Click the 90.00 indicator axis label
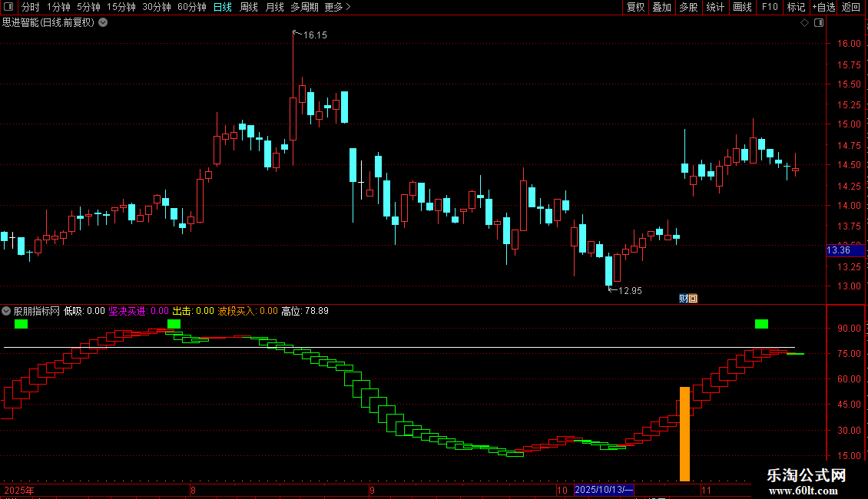 click(849, 328)
